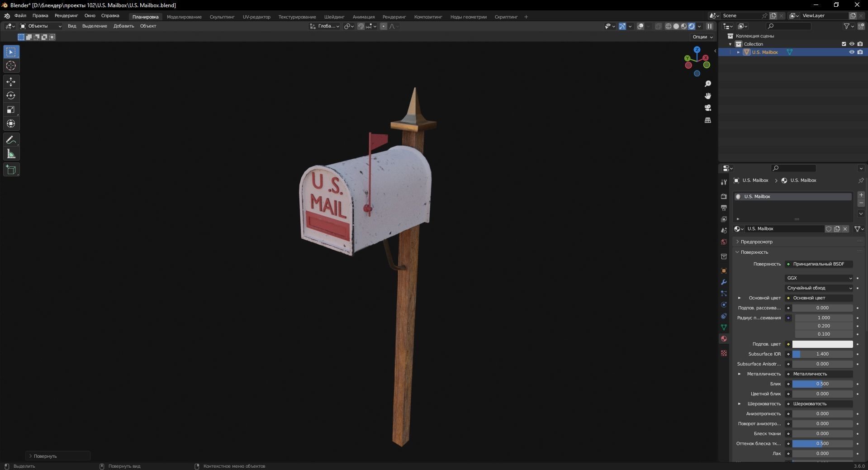Switch to material preview shading

(684, 26)
